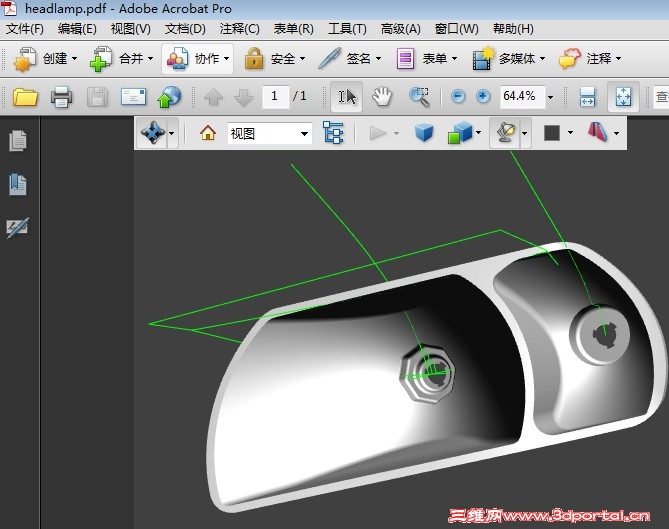
Task: Click the 安全 (Secure) lock button
Action: 275,59
